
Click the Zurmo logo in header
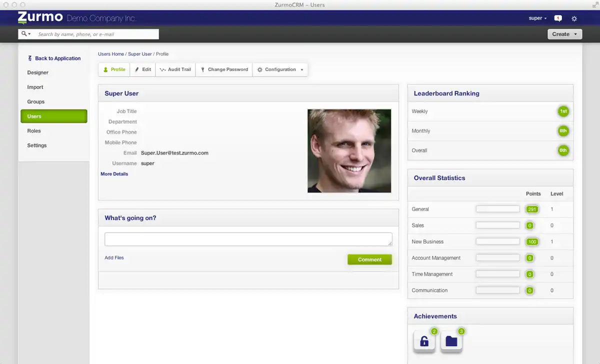[40, 18]
